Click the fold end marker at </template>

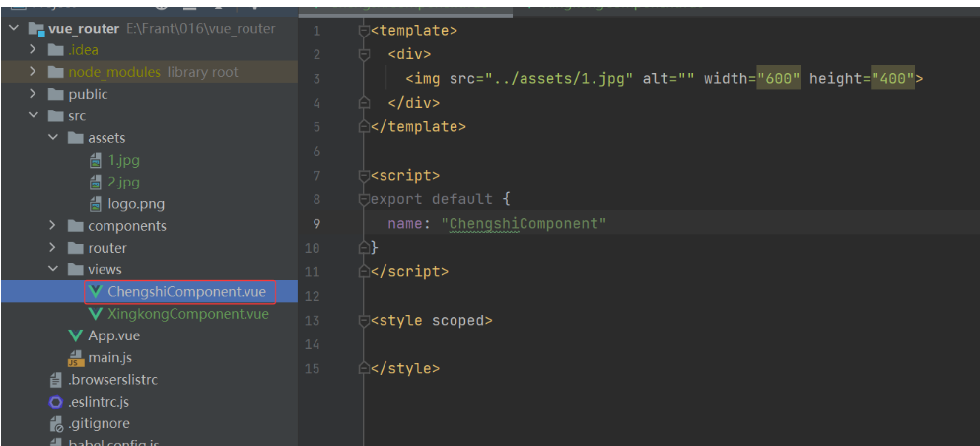coord(364,126)
